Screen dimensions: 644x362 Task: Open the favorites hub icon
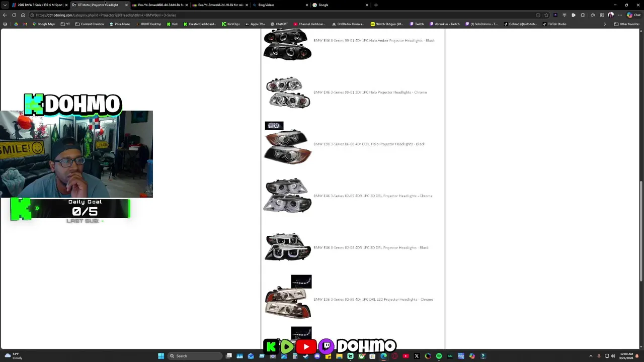click(593, 15)
